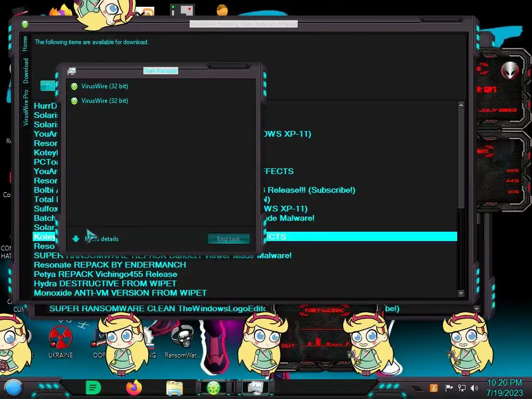Select the Total list entry
This screenshot has width=532, height=399.
pyautogui.click(x=46, y=199)
